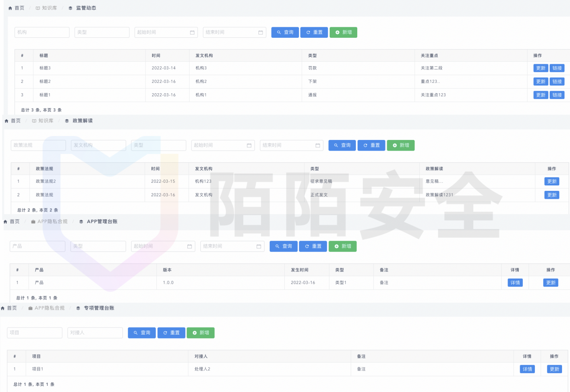
Task: Click 详情 button for 产品 1.0.0 row
Action: point(515,283)
